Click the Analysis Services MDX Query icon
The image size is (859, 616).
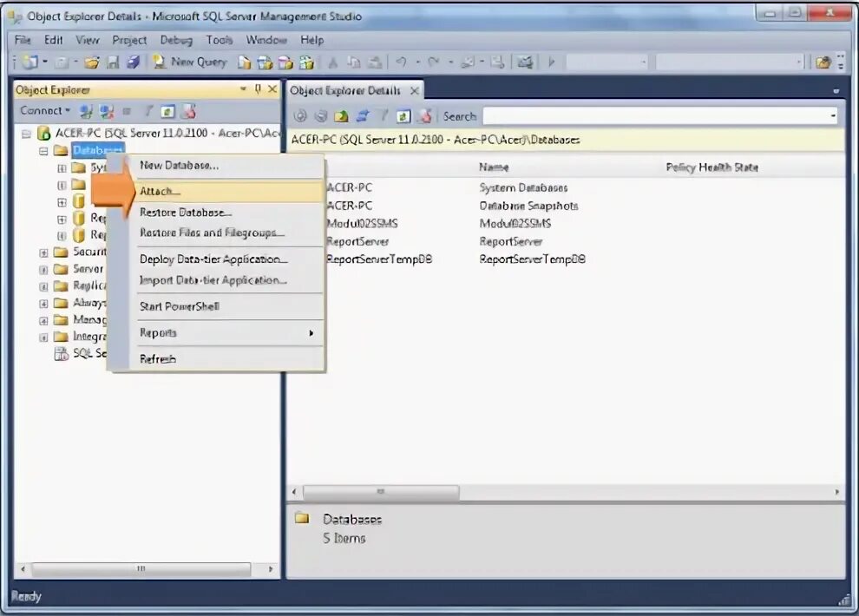(x=266, y=62)
